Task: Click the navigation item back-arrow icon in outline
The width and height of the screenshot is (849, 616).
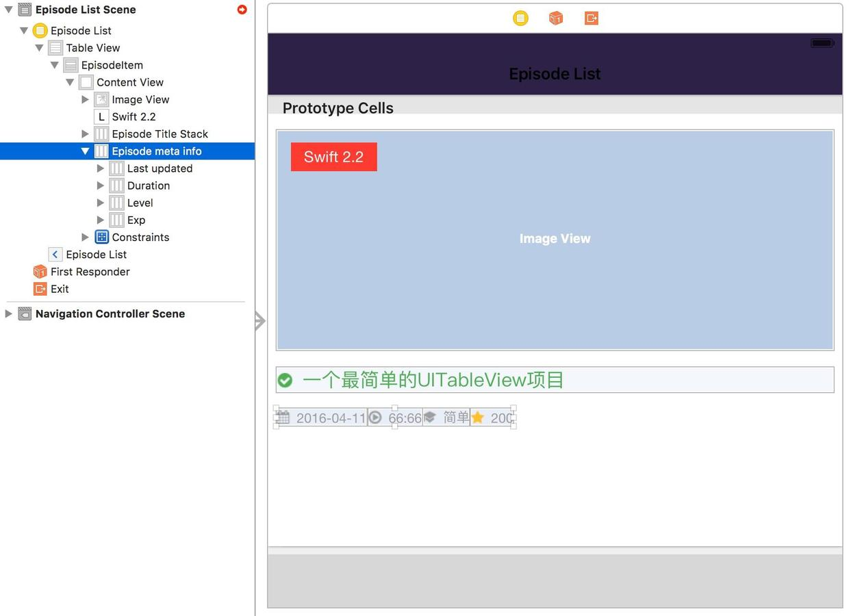Action: pos(55,254)
